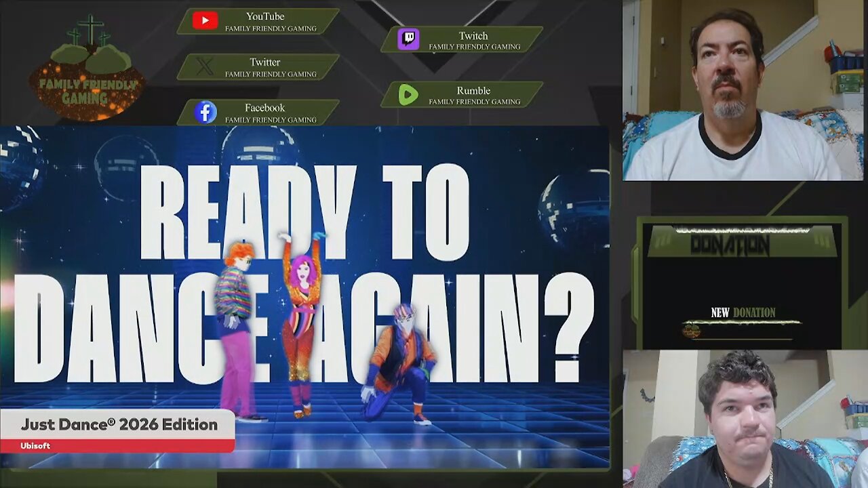Screen dimensions: 868x488
Task: Click the Facebook logo icon
Action: 205,112
